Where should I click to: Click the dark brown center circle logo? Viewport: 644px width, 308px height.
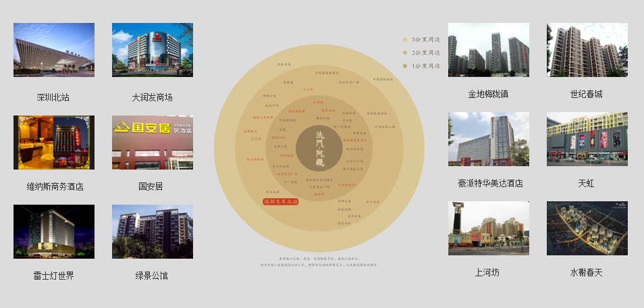click(x=319, y=149)
